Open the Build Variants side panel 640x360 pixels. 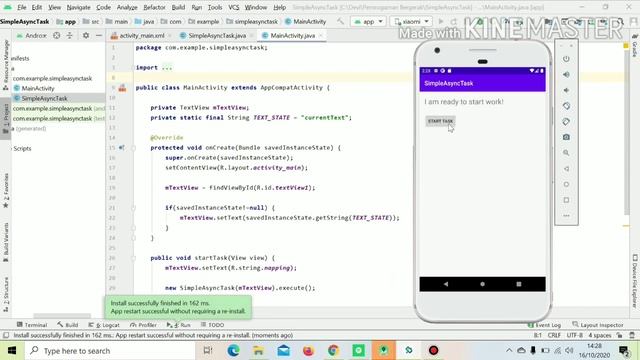coord(6,242)
